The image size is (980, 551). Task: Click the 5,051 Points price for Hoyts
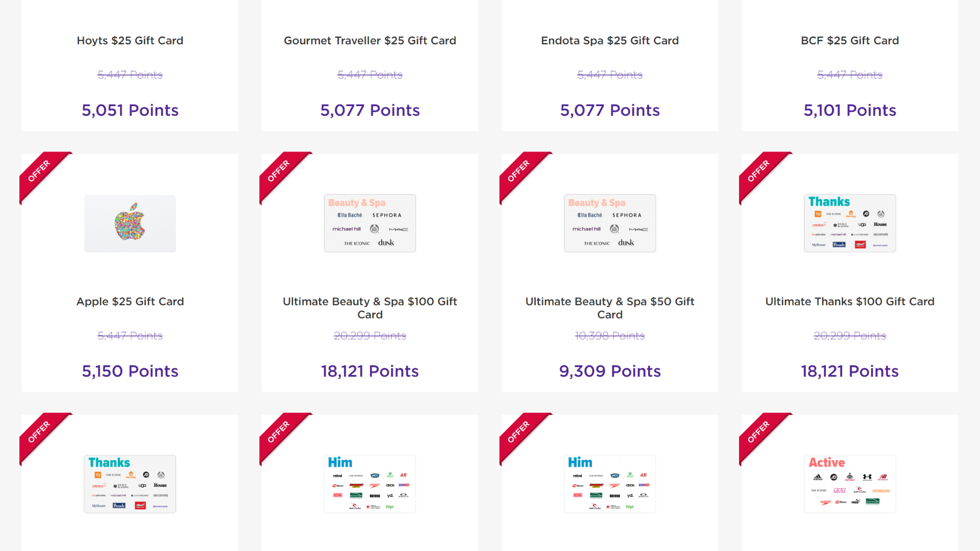pos(130,111)
